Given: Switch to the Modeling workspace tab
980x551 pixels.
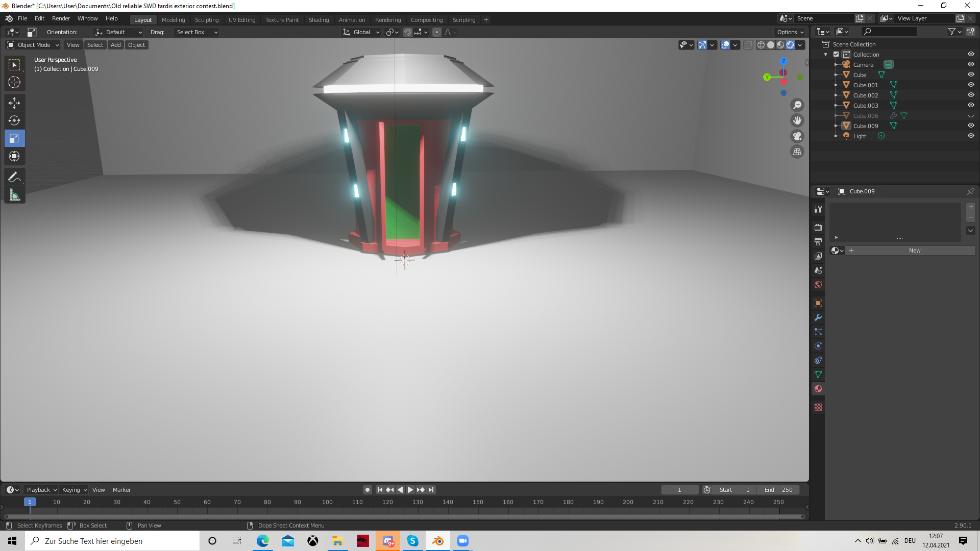Looking at the screenshot, I should tap(173, 20).
